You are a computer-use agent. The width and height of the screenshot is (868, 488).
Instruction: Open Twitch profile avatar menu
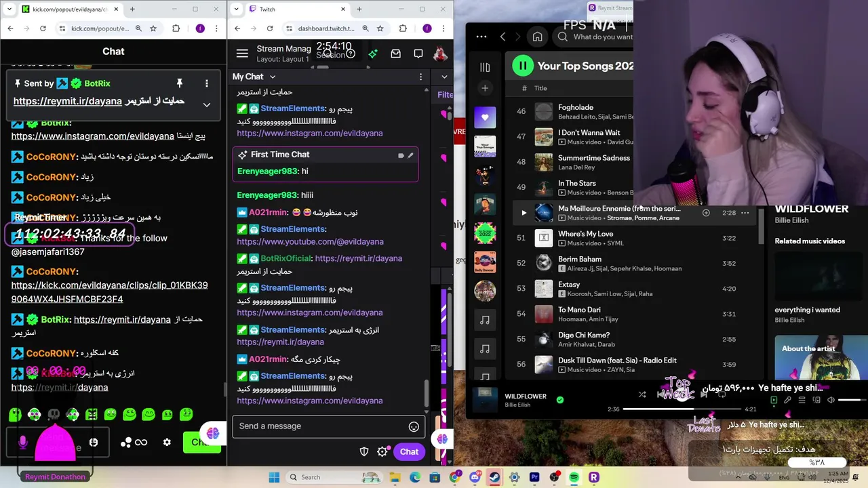[440, 54]
